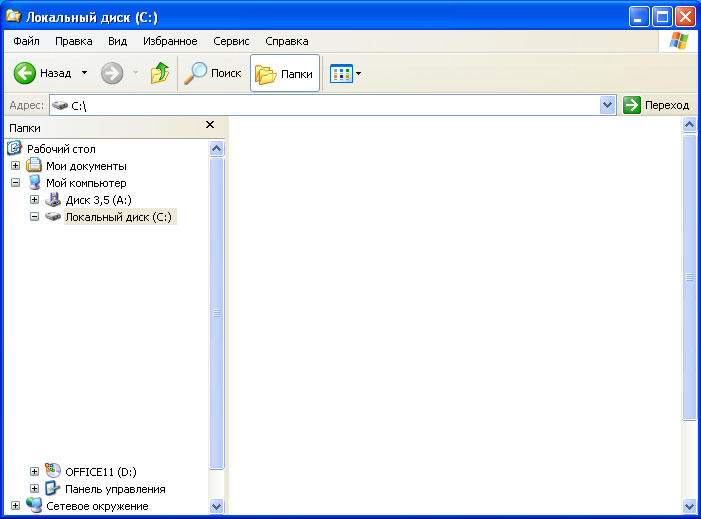
Task: Click the grey Forward arrow button
Action: point(112,73)
